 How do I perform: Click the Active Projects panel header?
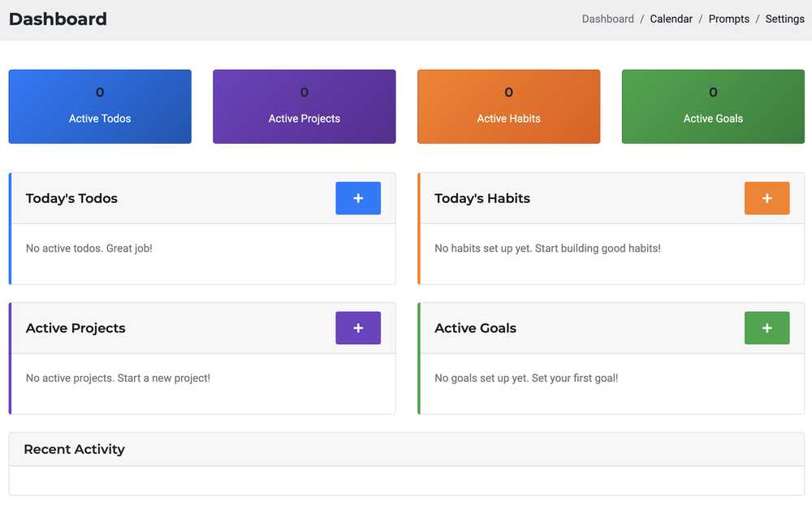coord(76,328)
